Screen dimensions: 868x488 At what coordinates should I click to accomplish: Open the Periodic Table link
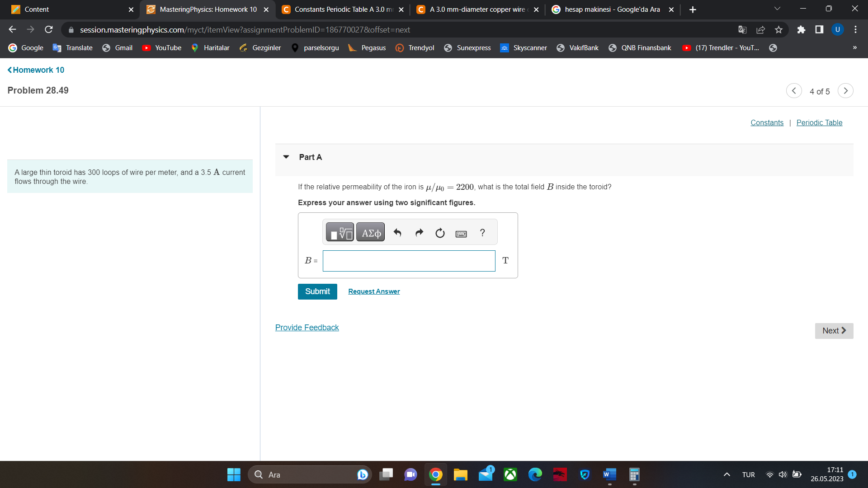[x=819, y=122]
